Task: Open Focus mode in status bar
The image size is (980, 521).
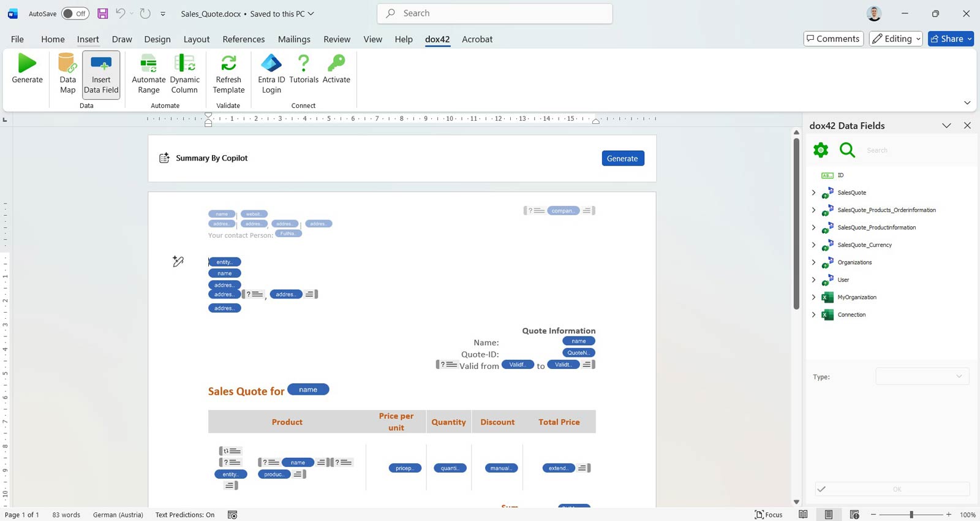Action: pyautogui.click(x=769, y=515)
